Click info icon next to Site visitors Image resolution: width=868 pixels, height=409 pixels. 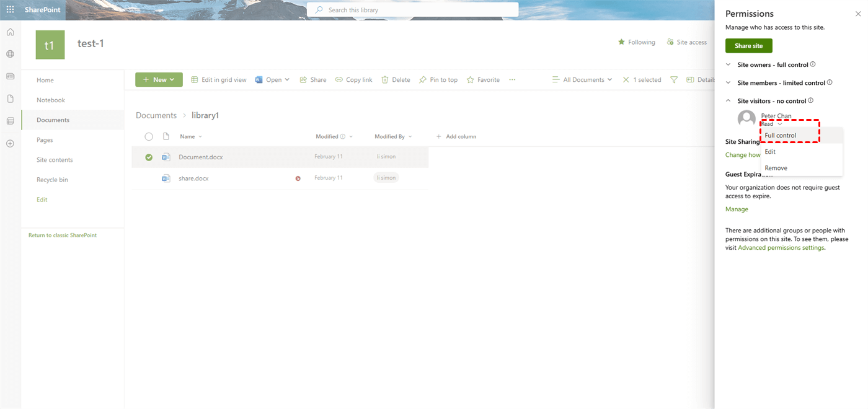coord(810,100)
